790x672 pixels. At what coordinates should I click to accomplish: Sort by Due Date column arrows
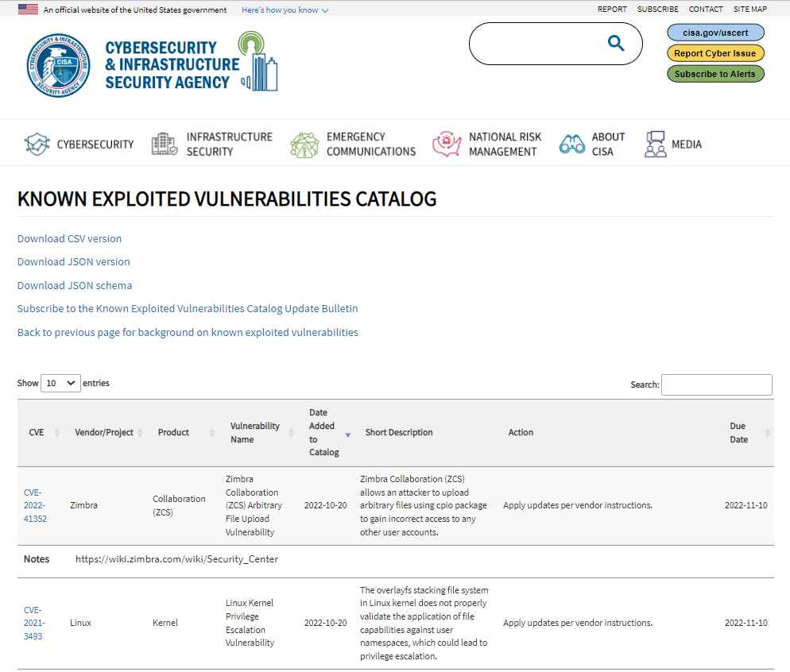767,432
